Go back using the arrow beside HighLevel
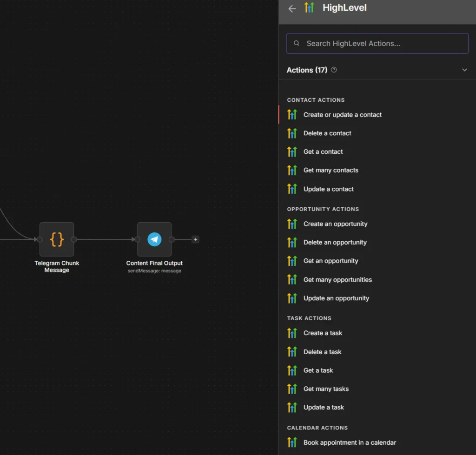The image size is (476, 455). point(292,8)
